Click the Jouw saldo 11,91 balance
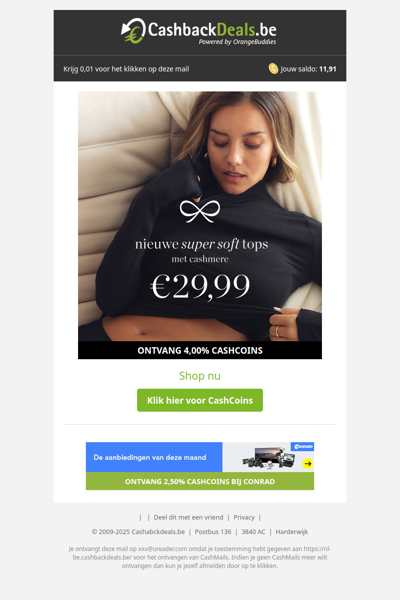The width and height of the screenshot is (400, 600). (308, 69)
